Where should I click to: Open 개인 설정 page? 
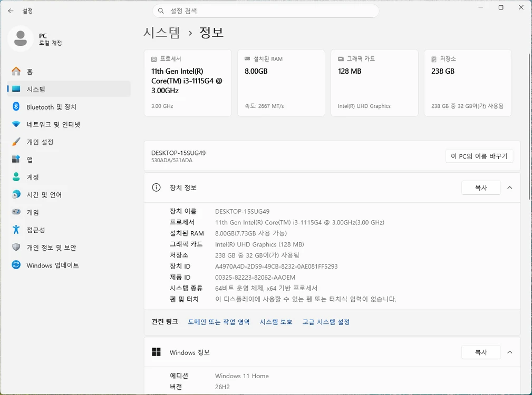[x=69, y=142]
